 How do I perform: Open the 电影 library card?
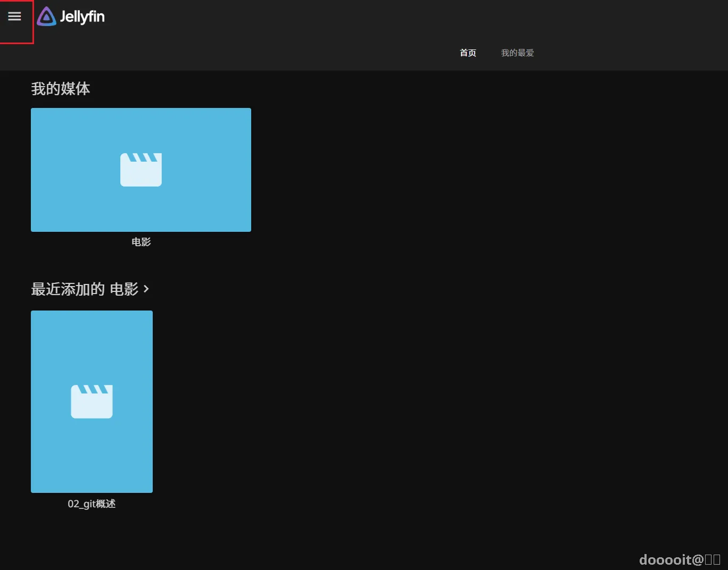coord(141,170)
